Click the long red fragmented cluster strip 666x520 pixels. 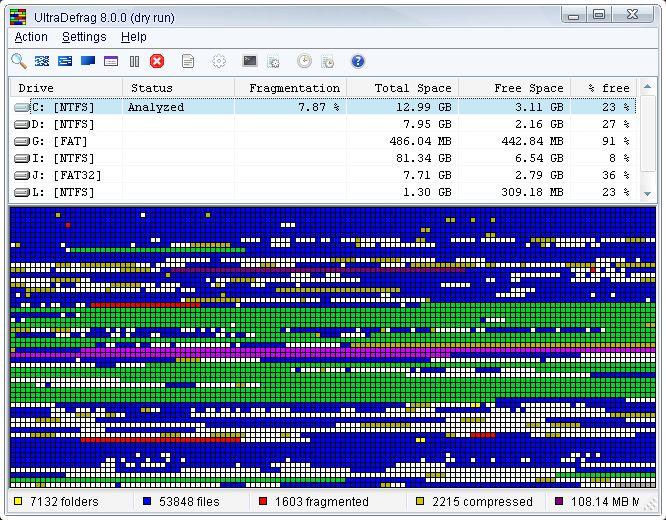pyautogui.click(x=160, y=440)
